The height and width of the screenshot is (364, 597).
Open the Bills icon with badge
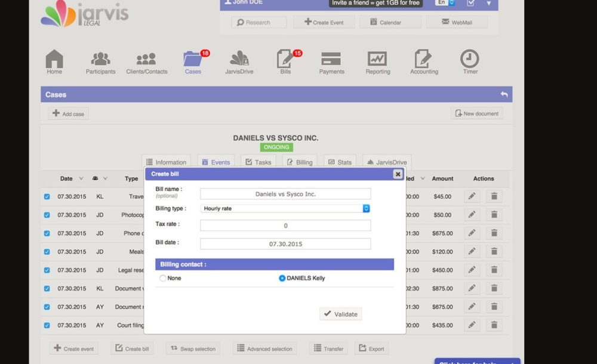coord(285,60)
